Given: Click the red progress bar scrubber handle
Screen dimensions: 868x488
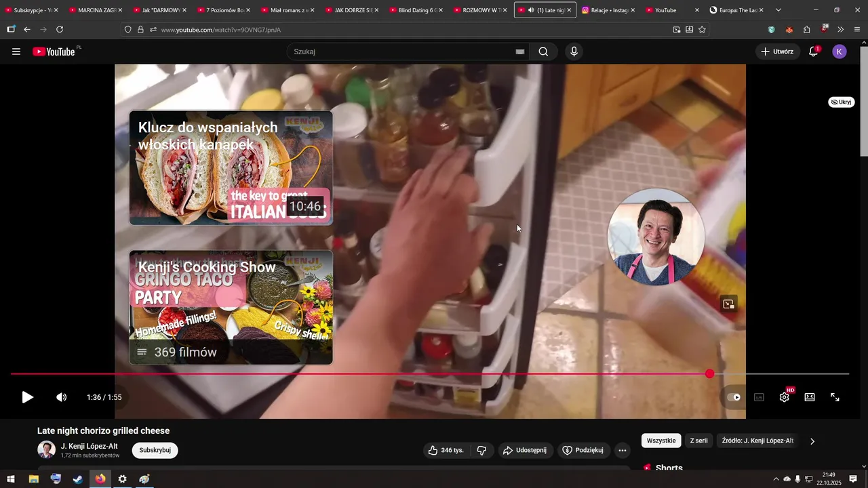Looking at the screenshot, I should (709, 374).
